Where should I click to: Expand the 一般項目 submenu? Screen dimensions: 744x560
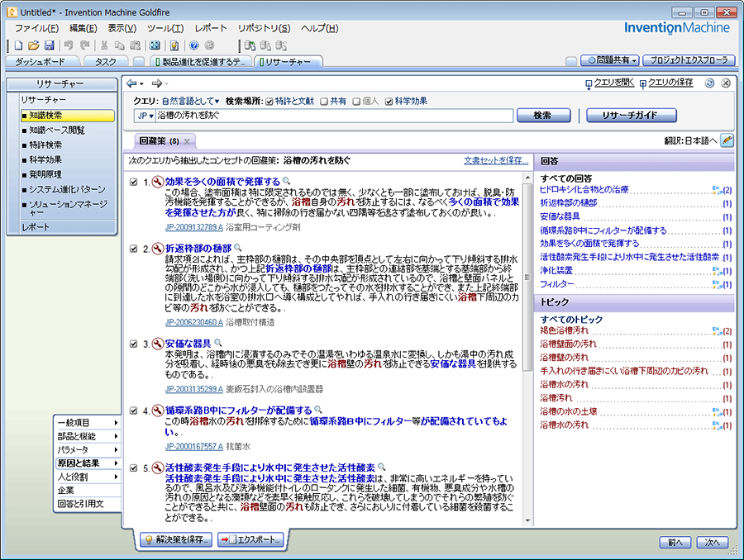point(88,423)
